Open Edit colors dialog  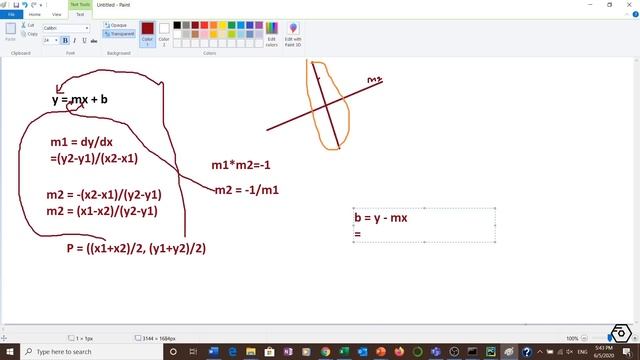271,34
